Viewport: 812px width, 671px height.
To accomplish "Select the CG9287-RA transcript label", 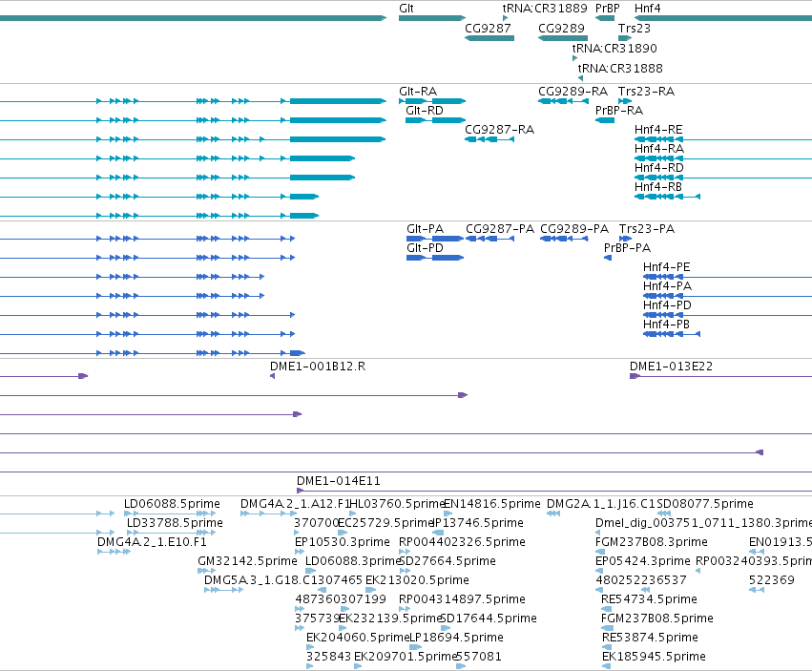I will tap(499, 130).
